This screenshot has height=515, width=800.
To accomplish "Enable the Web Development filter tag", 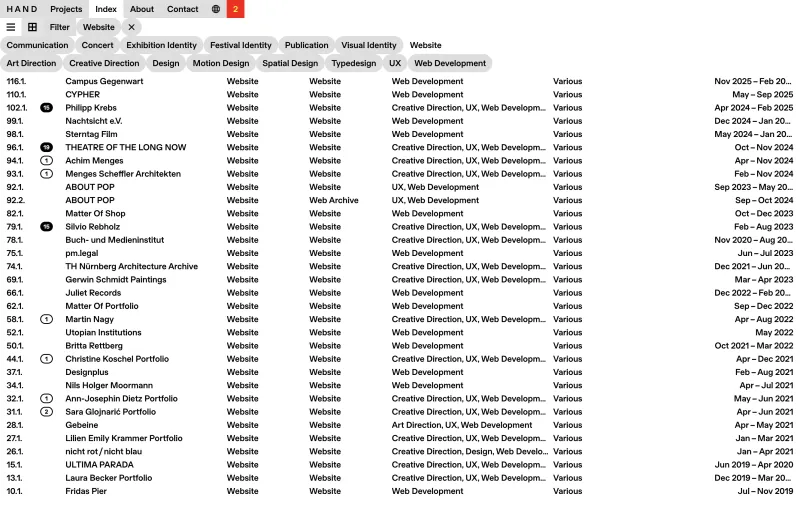I will coord(450,63).
